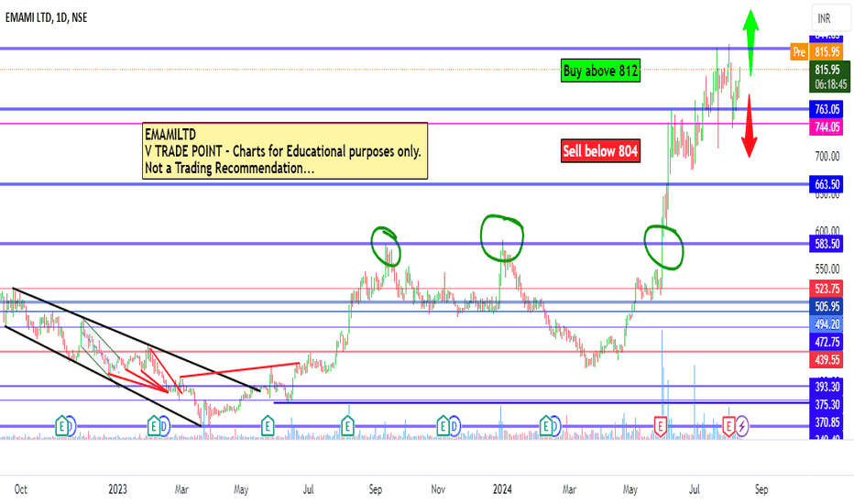Select the 494.20 price level label

[x=827, y=324]
